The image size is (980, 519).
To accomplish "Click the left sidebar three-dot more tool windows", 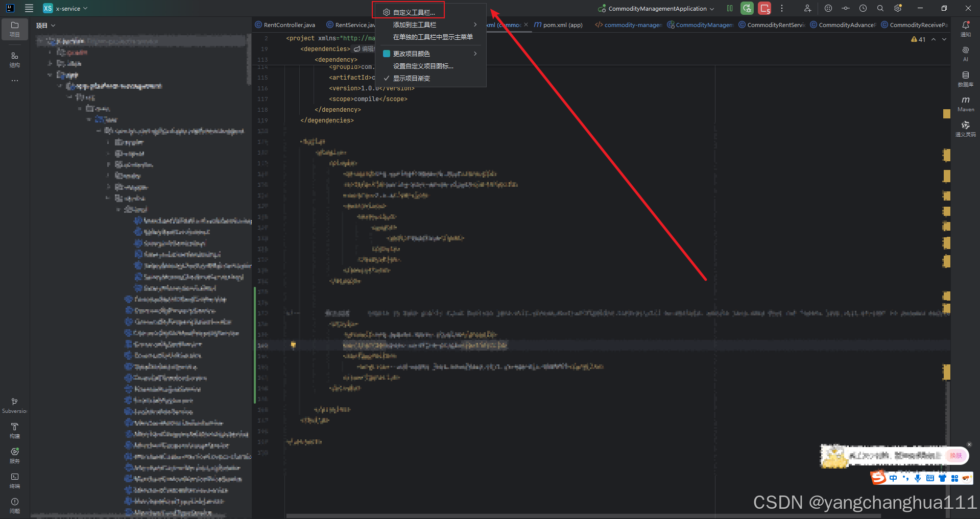I will 15,81.
